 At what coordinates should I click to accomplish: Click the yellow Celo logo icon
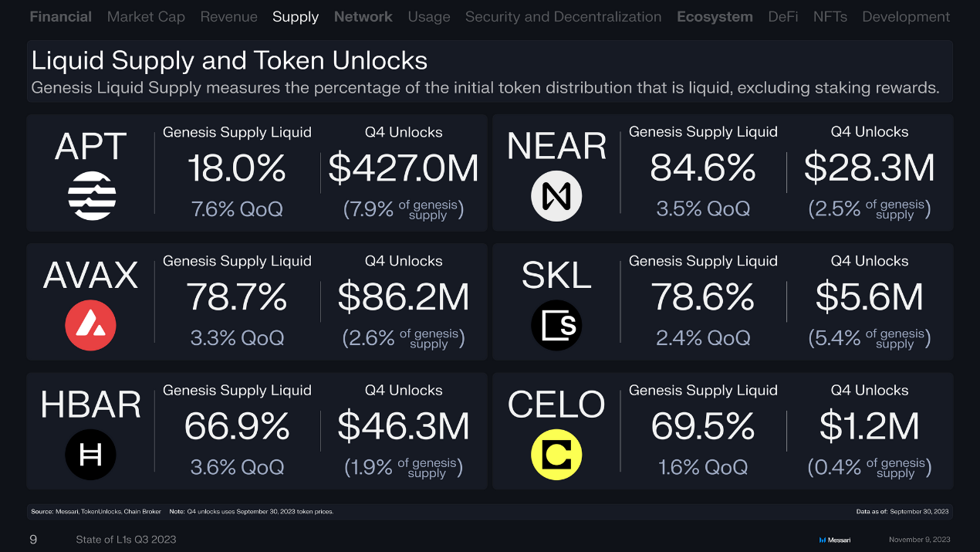click(x=556, y=454)
